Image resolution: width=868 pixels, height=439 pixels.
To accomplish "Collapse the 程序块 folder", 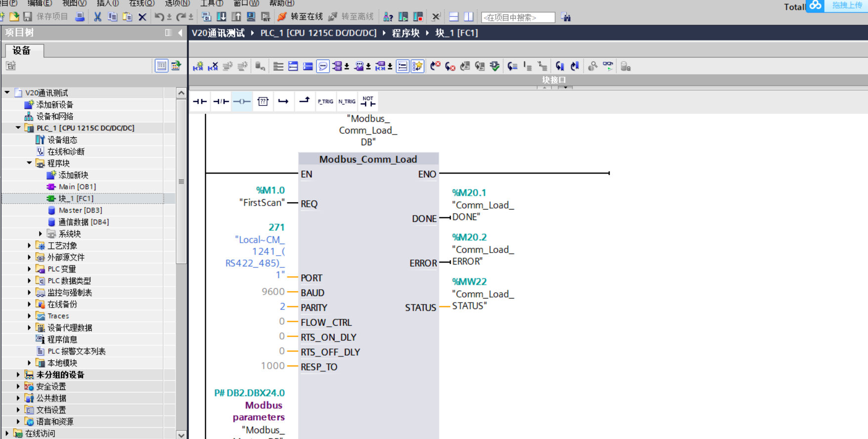I will tap(29, 163).
